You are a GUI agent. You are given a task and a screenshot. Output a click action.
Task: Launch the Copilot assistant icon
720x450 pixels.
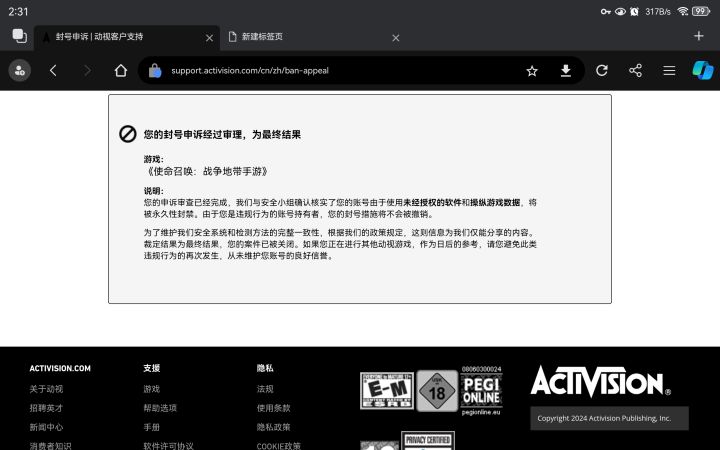pyautogui.click(x=703, y=71)
